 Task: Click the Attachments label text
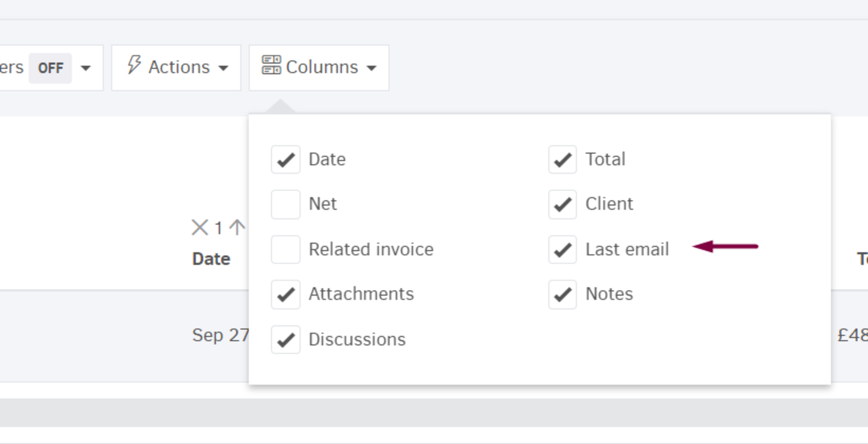pos(361,294)
